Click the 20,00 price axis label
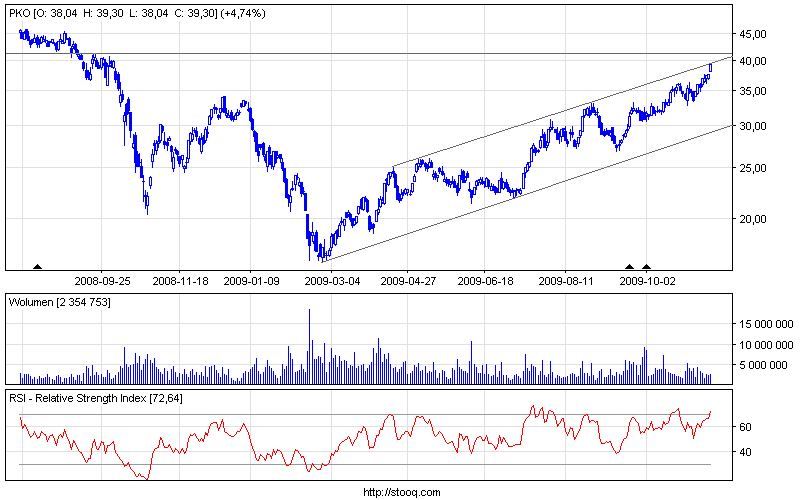Image resolution: width=800 pixels, height=500 pixels. click(753, 219)
